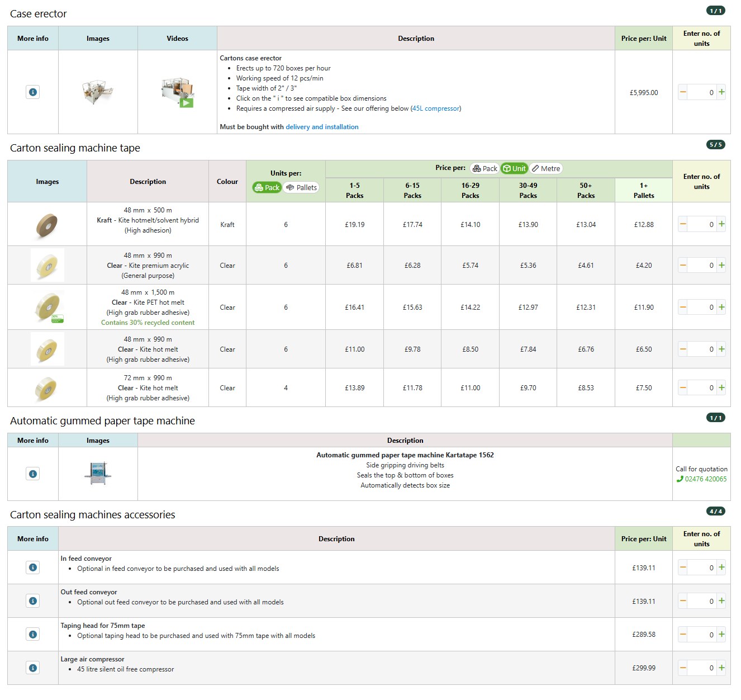Increase units for Clear premium acrylic tape
This screenshot has height=700, width=741.
(x=721, y=266)
